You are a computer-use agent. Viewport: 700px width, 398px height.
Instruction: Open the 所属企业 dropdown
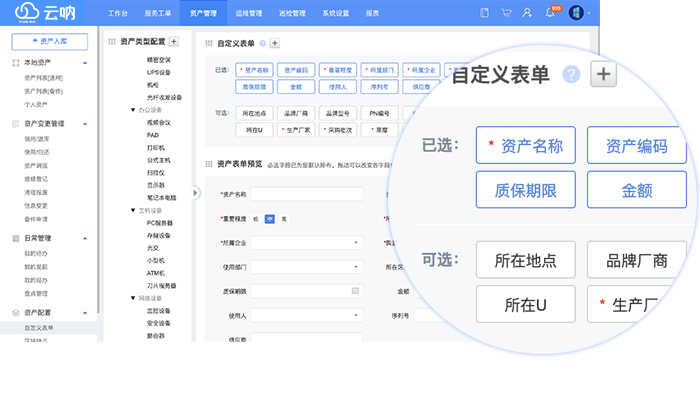click(x=307, y=243)
